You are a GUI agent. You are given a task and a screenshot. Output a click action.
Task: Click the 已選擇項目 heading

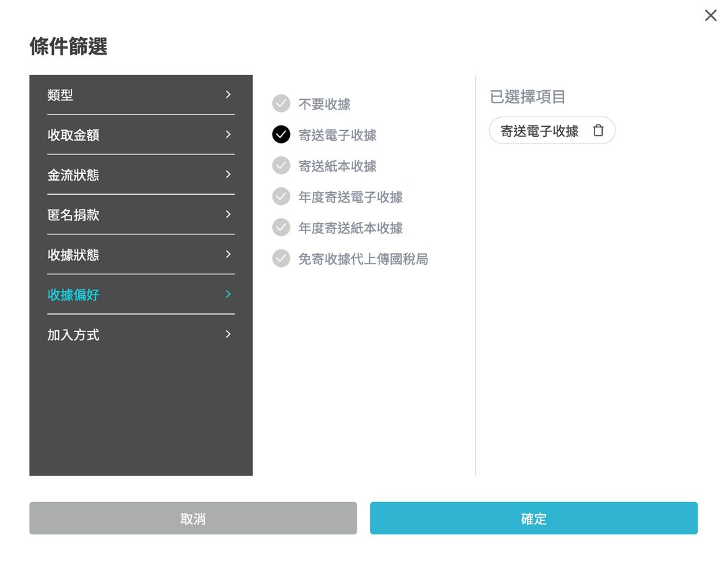click(528, 96)
